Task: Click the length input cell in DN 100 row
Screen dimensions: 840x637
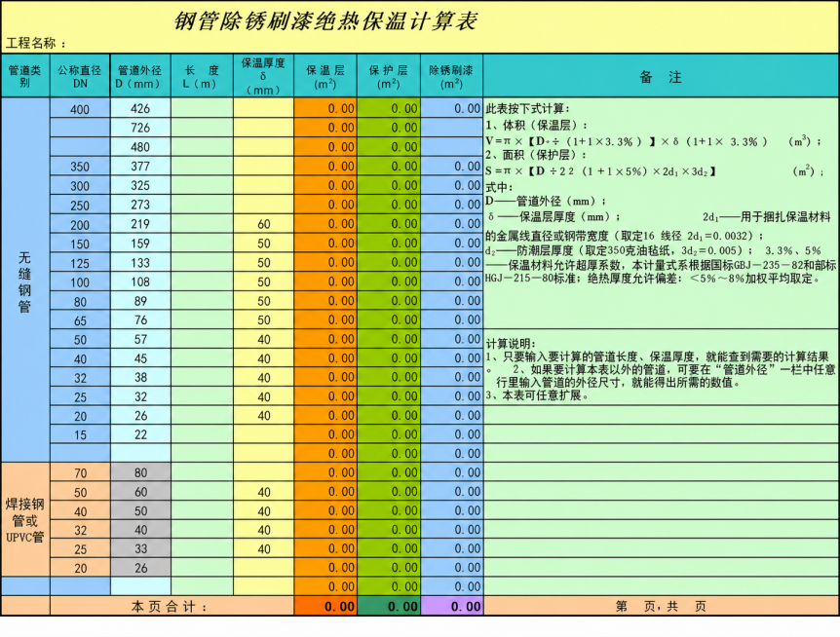Action: [202, 282]
